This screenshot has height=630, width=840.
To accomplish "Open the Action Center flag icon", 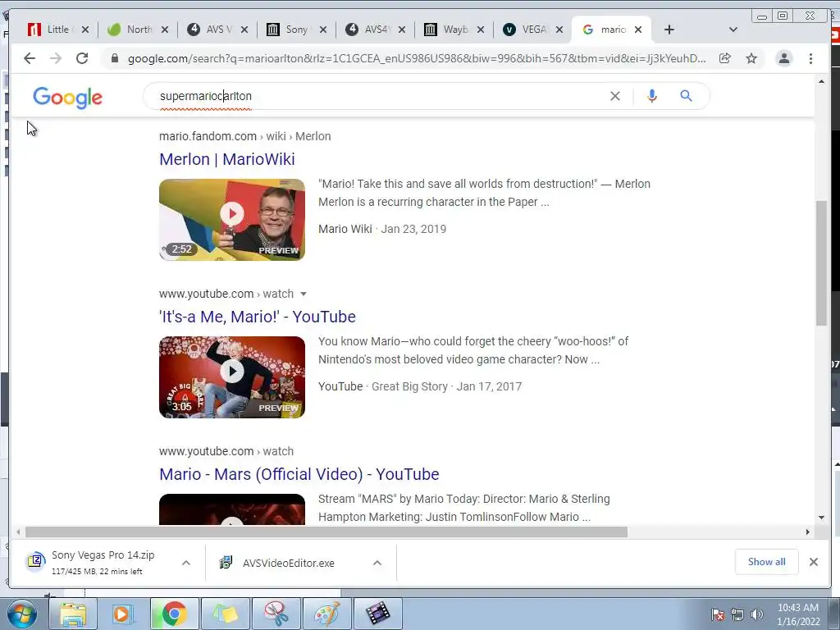I will point(717,614).
